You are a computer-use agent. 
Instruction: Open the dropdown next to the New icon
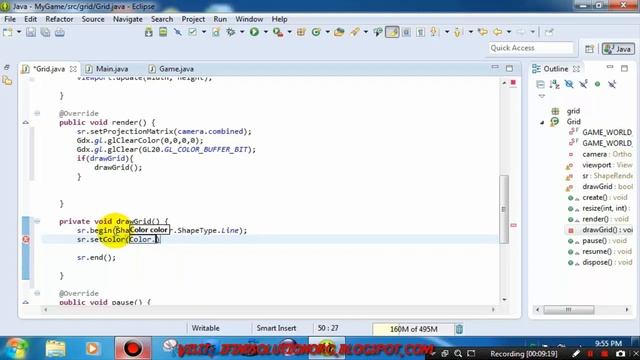point(19,32)
